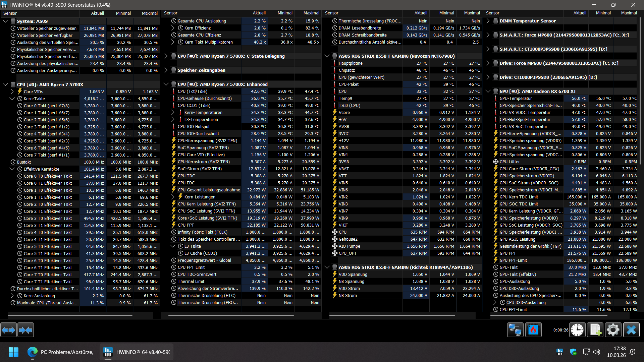This screenshot has height=362, width=644.
Task: Click the shrink columns arrows button
Action: click(x=25, y=330)
